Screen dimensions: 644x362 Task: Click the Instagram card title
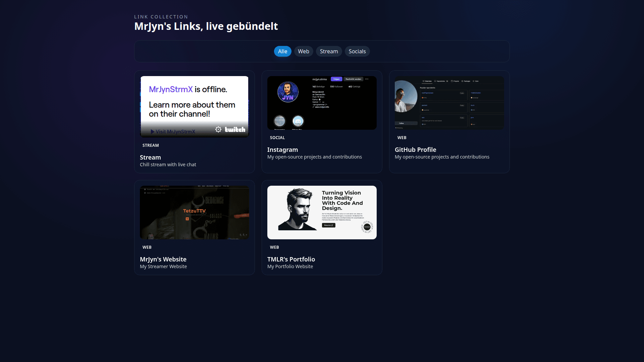coord(282,150)
